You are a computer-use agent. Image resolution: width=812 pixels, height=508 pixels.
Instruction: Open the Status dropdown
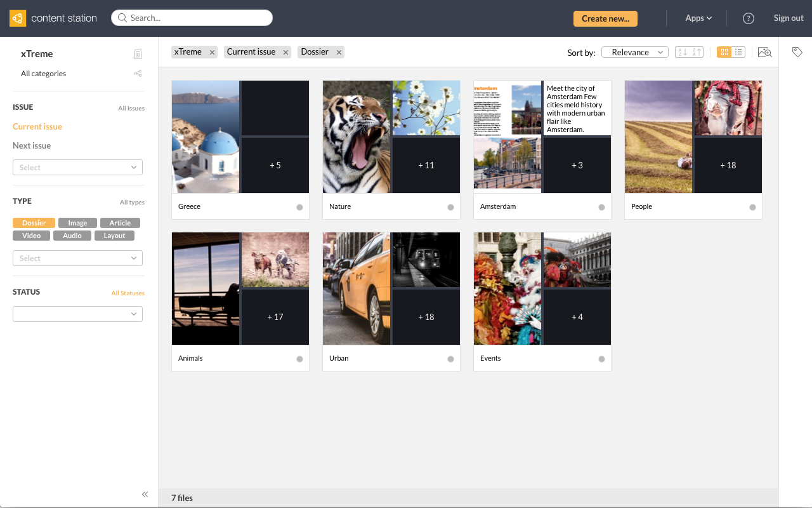pos(77,314)
